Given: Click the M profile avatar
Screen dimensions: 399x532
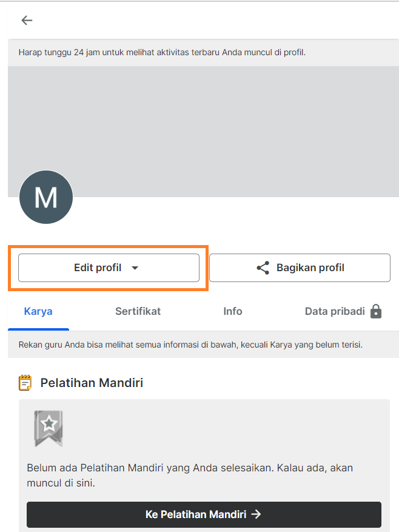Looking at the screenshot, I should point(46,197).
